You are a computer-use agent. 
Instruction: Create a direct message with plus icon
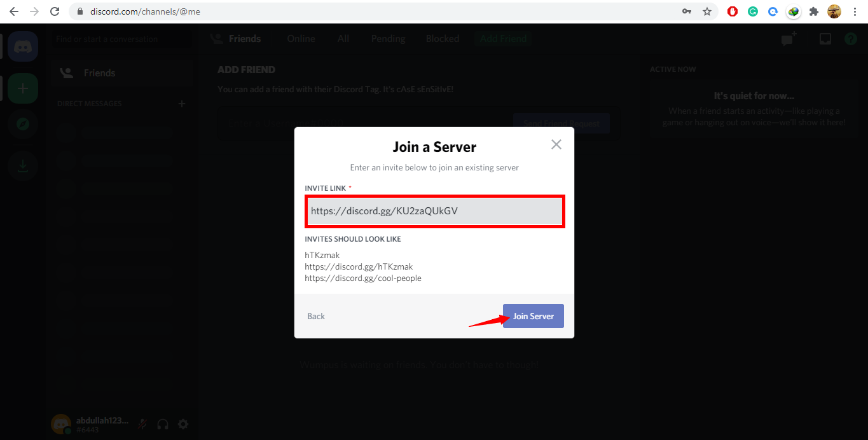(x=181, y=104)
